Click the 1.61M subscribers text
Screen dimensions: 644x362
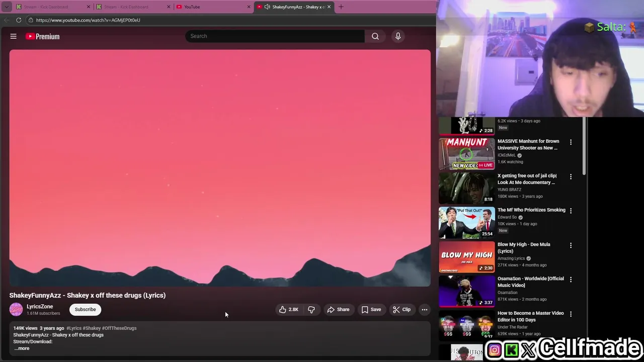coord(43,313)
